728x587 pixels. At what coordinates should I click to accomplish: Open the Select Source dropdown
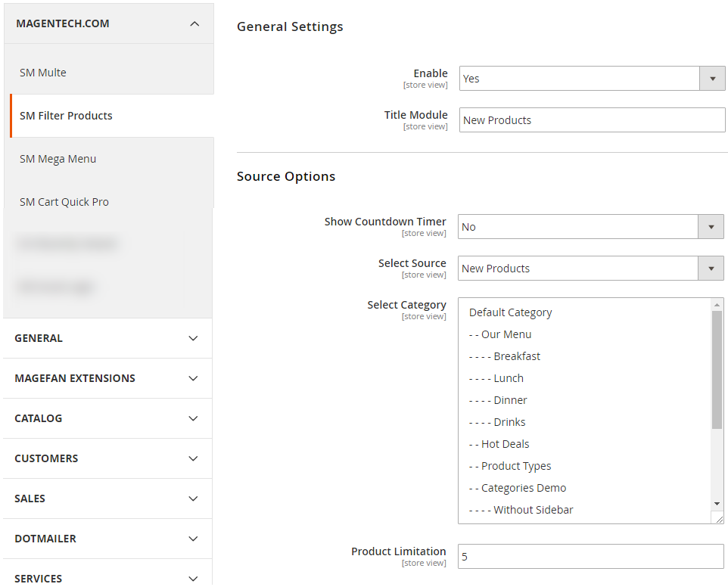click(590, 269)
